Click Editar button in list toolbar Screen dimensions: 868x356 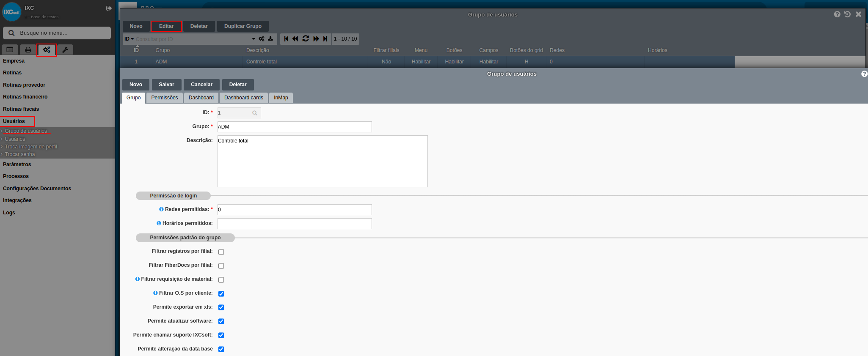[x=166, y=26]
